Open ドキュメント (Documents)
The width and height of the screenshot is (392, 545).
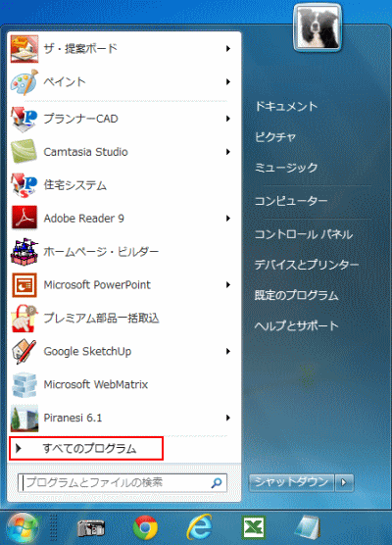click(286, 106)
